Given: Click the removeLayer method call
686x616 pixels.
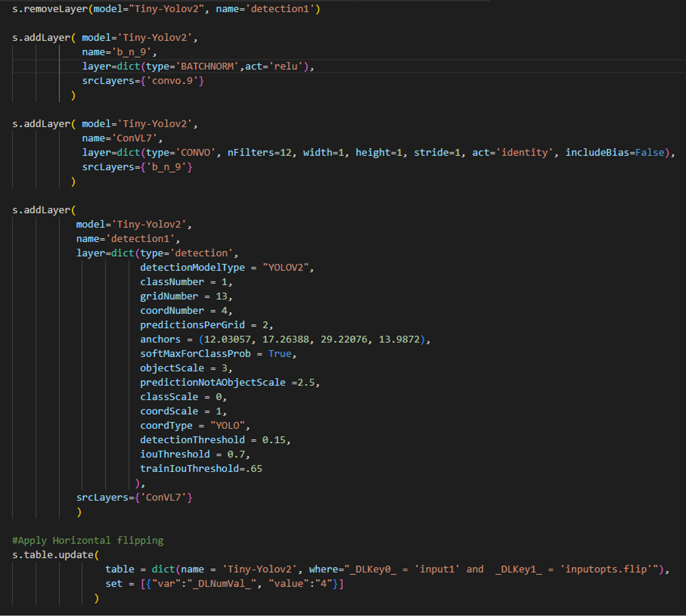Looking at the screenshot, I should click(x=55, y=9).
